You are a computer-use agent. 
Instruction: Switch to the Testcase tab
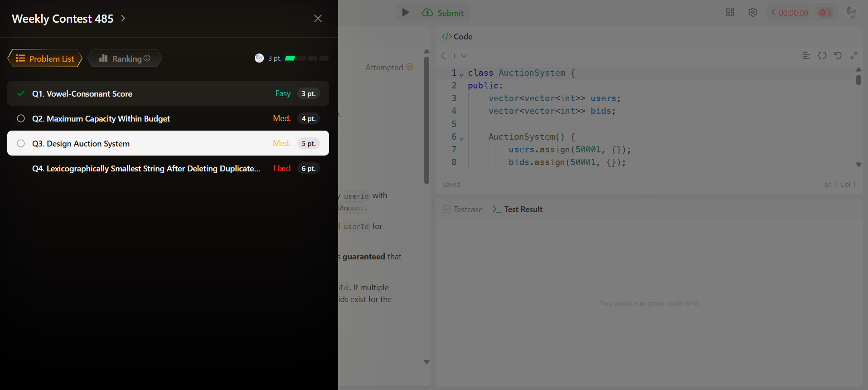tap(463, 210)
